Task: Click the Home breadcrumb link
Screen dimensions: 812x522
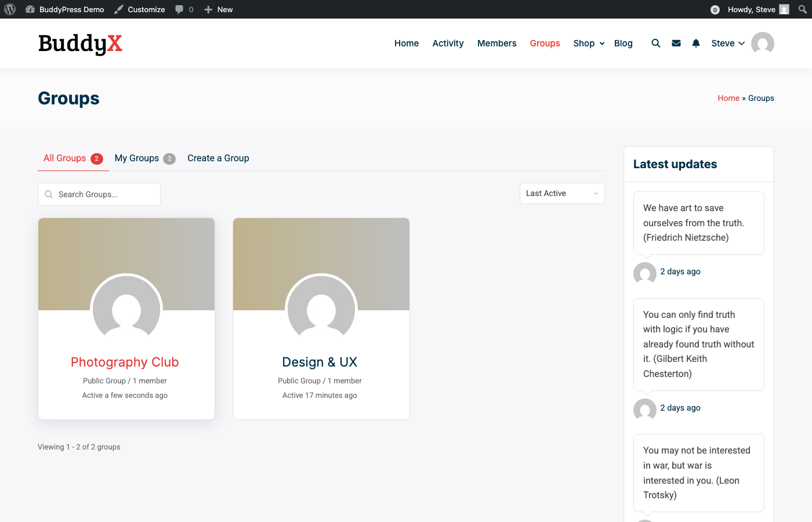Action: (x=728, y=98)
